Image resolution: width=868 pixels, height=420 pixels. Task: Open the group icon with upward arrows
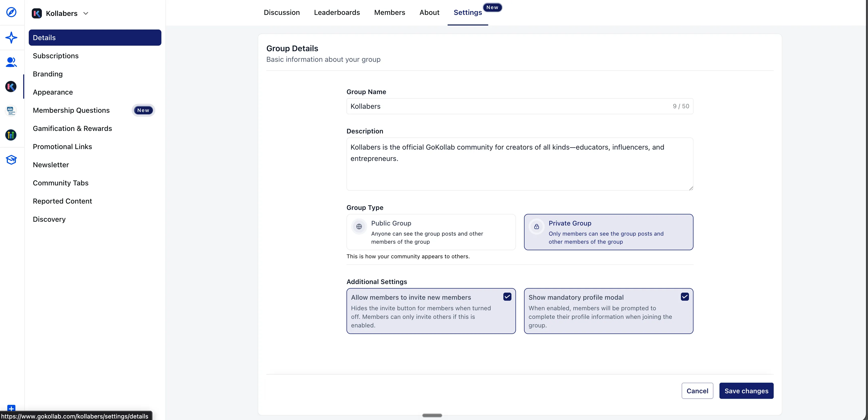11,135
